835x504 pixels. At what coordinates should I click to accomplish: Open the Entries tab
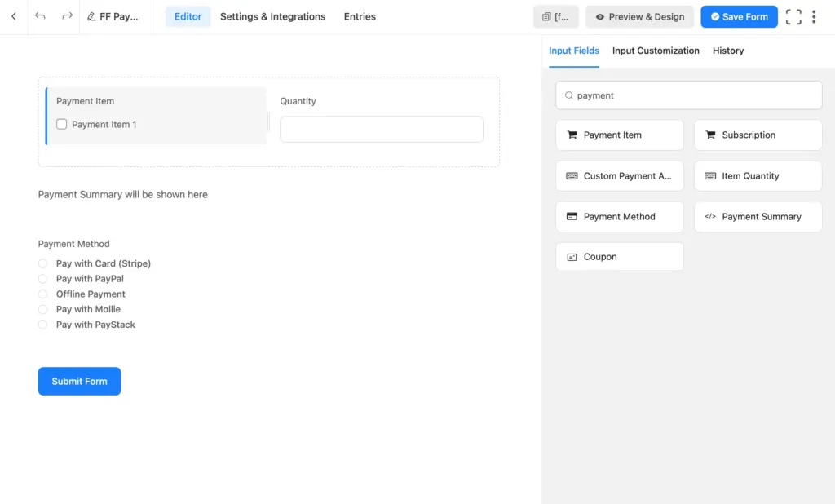point(360,16)
